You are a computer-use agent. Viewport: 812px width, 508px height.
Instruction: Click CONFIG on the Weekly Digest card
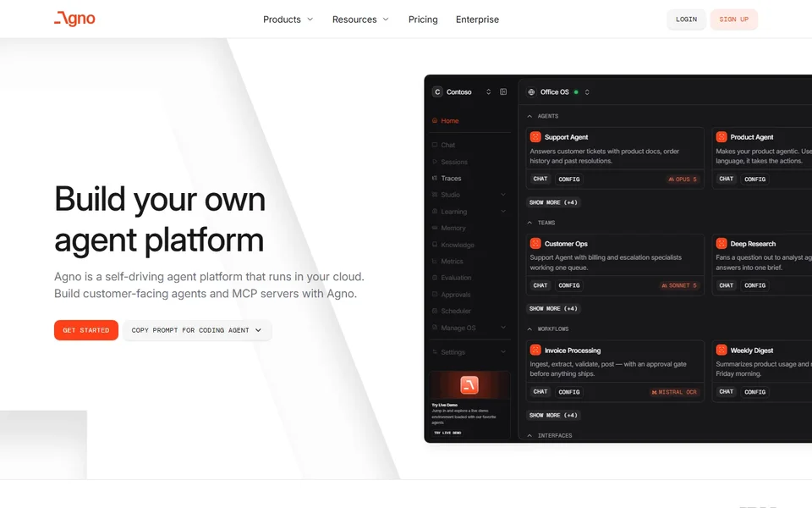pyautogui.click(x=755, y=392)
